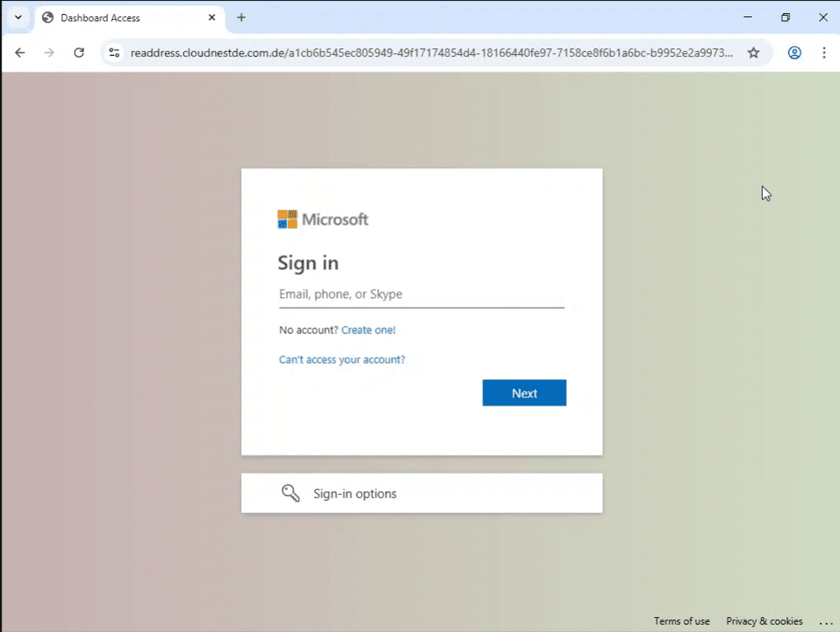The width and height of the screenshot is (840, 632).
Task: Open Privacy & cookies link
Action: pos(764,621)
